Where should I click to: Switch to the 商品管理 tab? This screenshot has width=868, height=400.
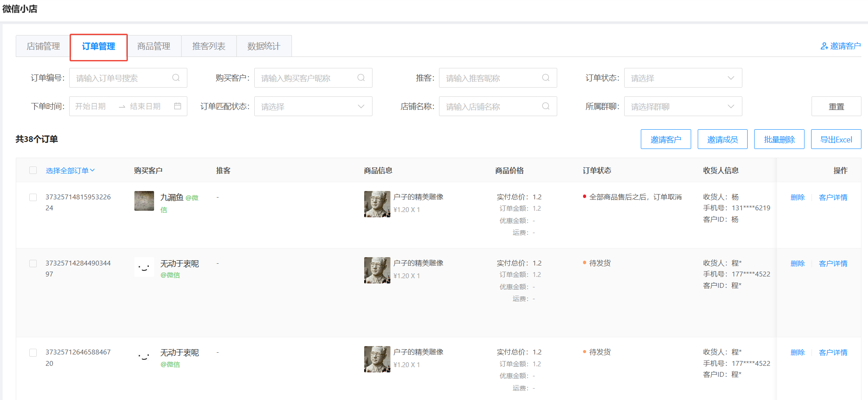(x=154, y=46)
